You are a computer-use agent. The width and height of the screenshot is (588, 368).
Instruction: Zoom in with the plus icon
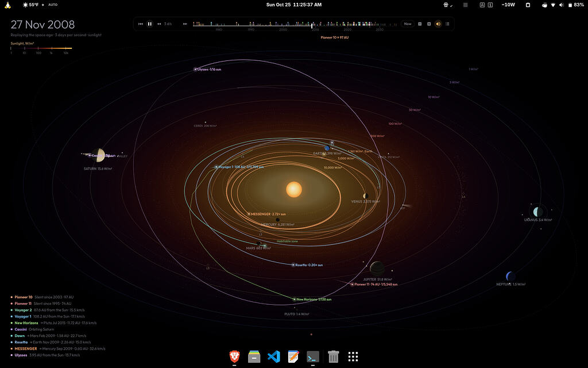pos(429,24)
